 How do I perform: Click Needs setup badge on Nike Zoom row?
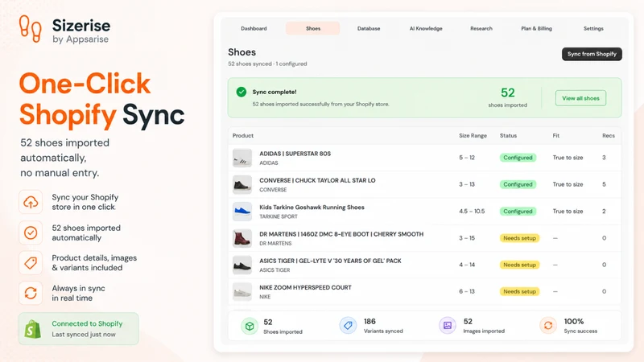[519, 291]
